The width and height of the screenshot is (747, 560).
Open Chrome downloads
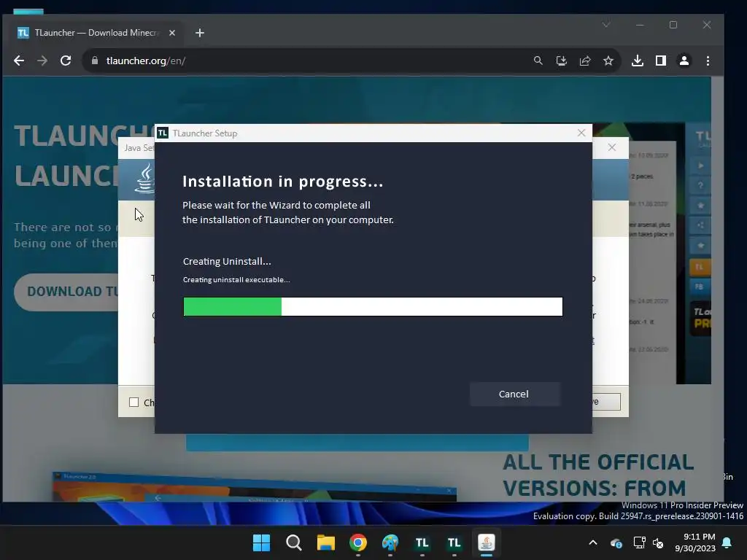tap(638, 61)
